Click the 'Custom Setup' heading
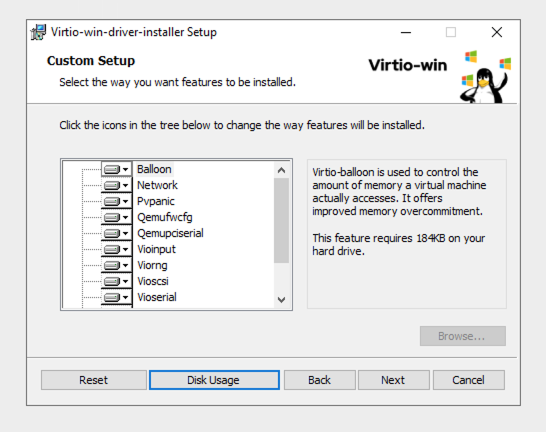 (x=91, y=61)
